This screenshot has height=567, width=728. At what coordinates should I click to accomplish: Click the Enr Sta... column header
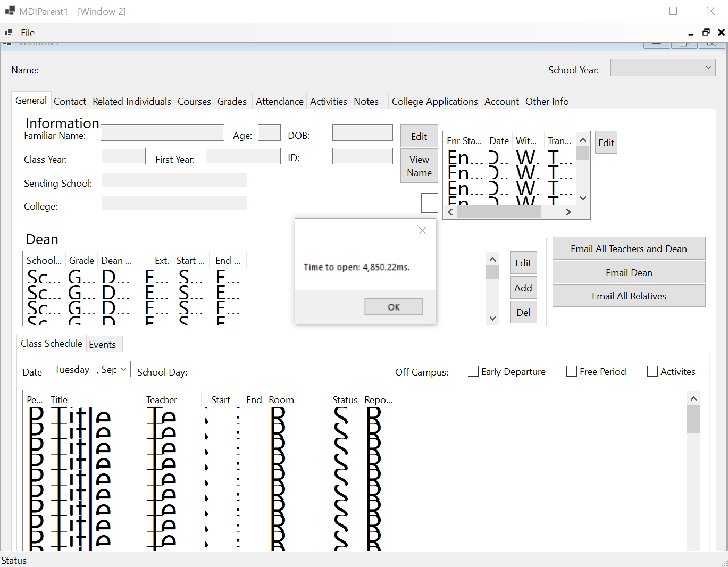click(x=464, y=141)
